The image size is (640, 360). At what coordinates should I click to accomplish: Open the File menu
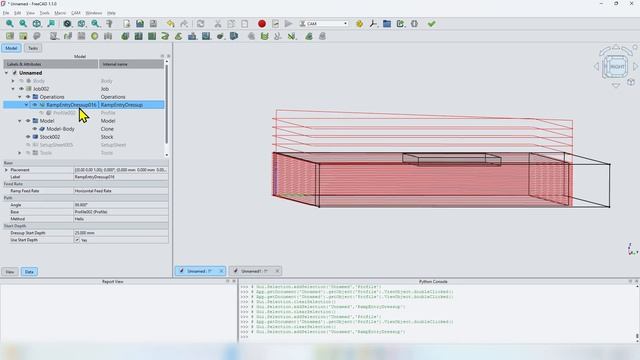click(6, 13)
